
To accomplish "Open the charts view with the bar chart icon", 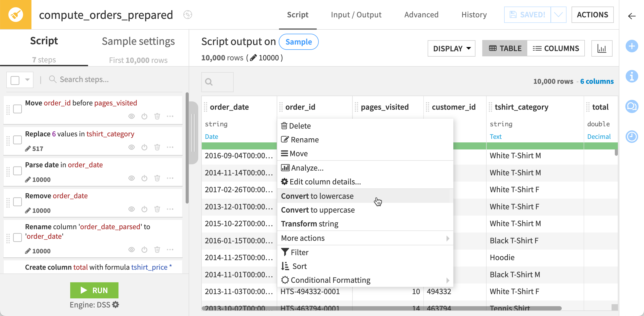I will pos(602,48).
